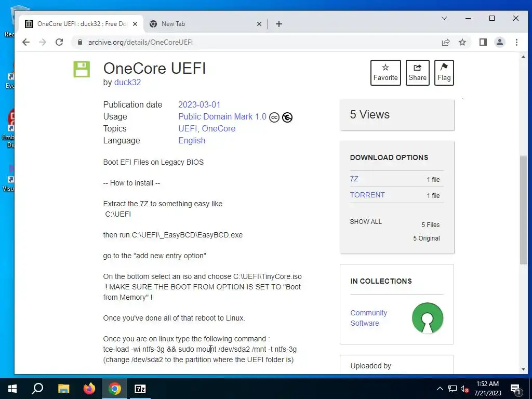Screen dimensions: 532x399
Task: Open the 2023-03-01 publication date link
Action: pos(199,104)
